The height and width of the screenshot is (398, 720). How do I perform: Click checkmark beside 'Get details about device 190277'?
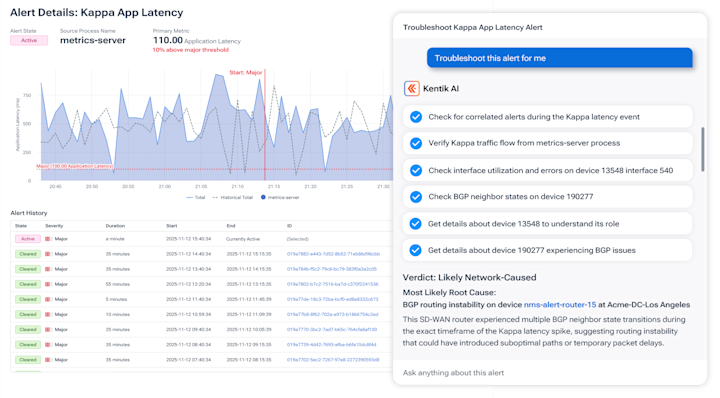(416, 250)
